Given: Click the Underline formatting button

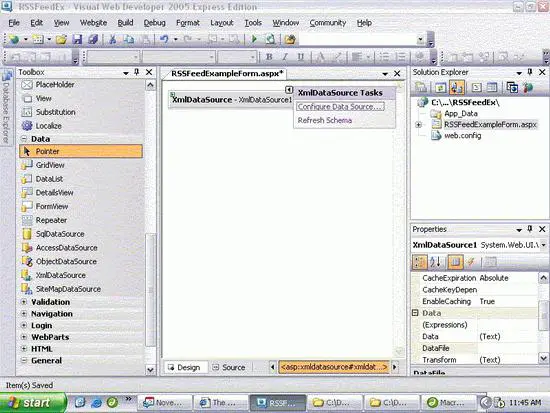Looking at the screenshot, I should (x=301, y=57).
